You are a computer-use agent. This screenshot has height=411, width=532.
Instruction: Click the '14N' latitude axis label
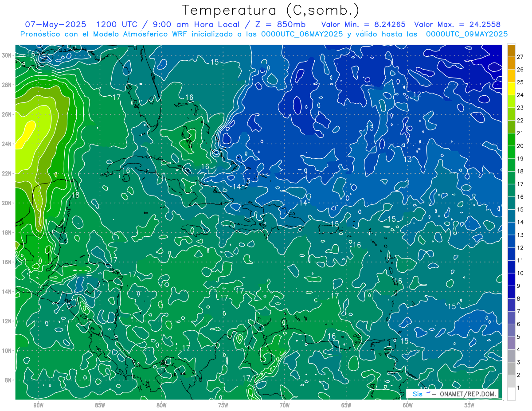tap(7, 291)
